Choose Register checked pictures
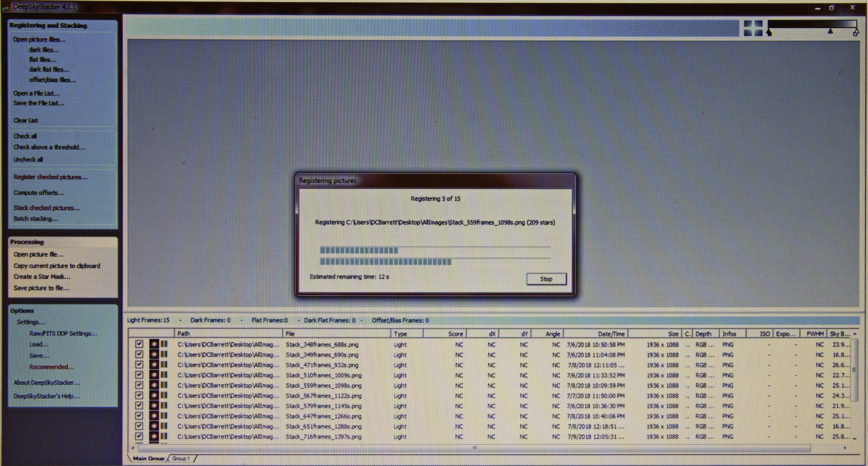The image size is (868, 466). click(50, 177)
